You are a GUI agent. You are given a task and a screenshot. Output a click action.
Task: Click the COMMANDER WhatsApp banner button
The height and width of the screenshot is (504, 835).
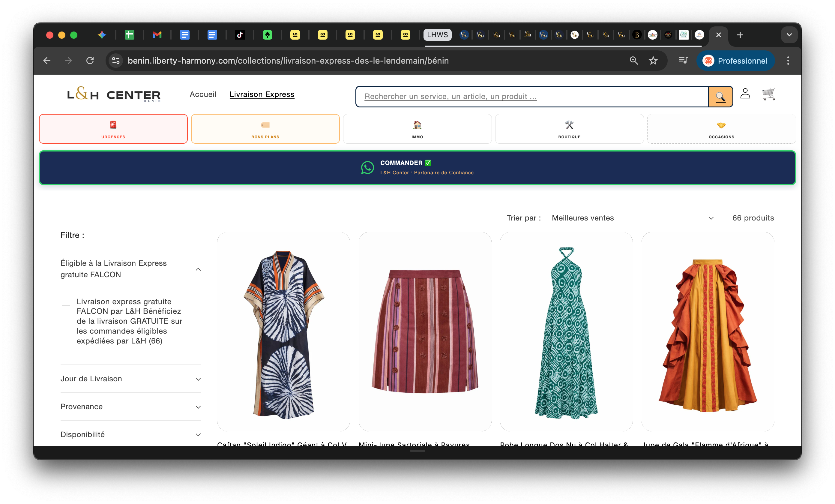pos(417,167)
